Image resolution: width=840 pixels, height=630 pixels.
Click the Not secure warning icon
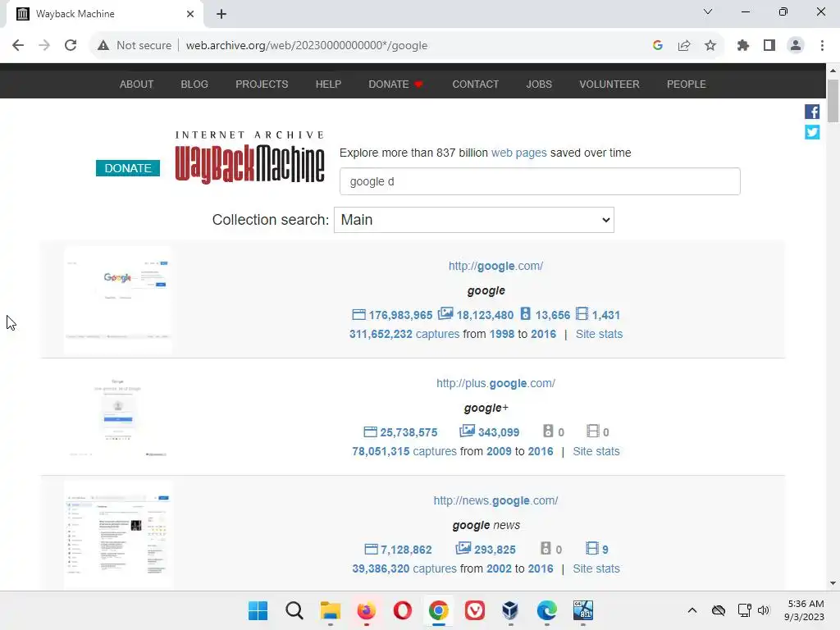click(x=103, y=46)
